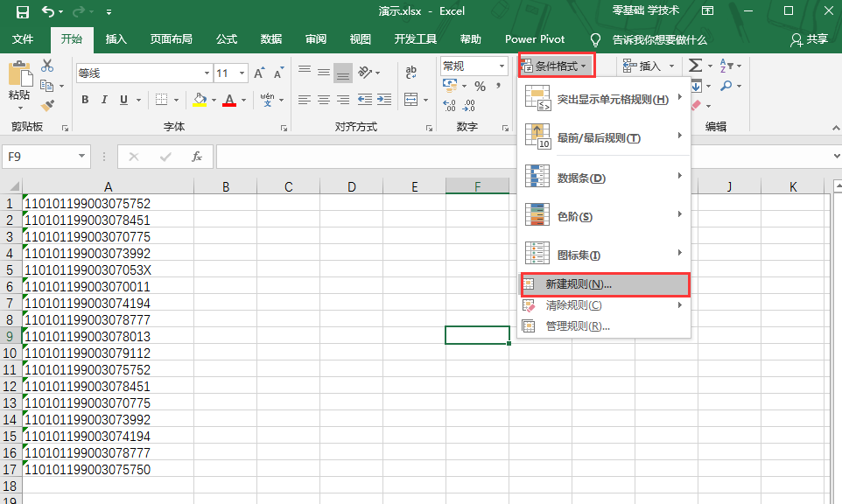This screenshot has height=504, width=842.
Task: Switch to the 开发工具 tab
Action: [415, 39]
